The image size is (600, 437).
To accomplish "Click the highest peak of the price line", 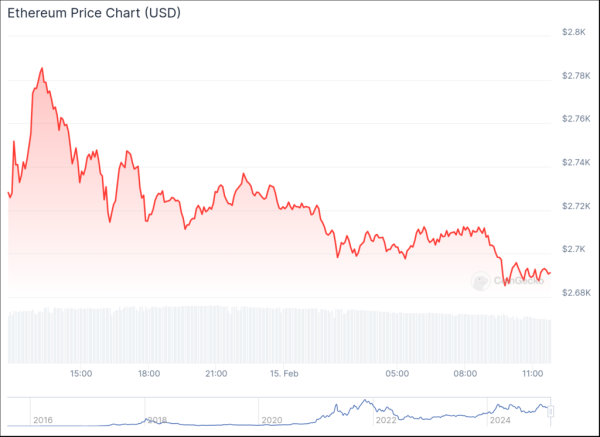I will tap(42, 69).
